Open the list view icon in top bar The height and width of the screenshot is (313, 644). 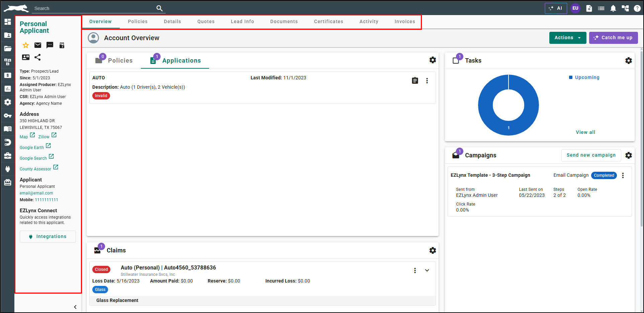[601, 8]
